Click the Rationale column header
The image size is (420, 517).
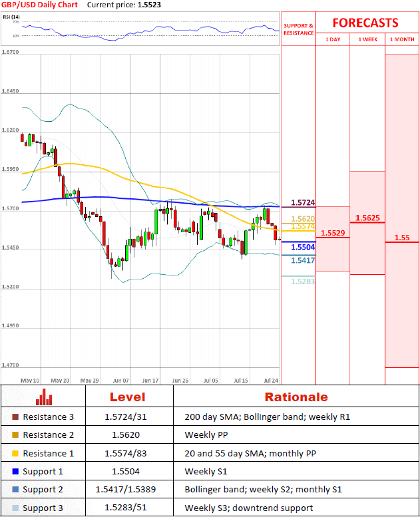click(x=296, y=397)
